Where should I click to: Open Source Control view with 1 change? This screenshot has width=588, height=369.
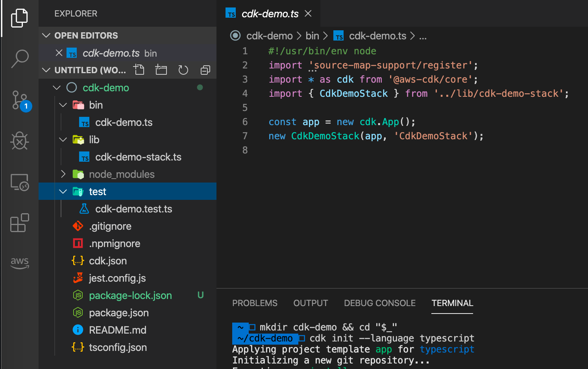click(20, 101)
